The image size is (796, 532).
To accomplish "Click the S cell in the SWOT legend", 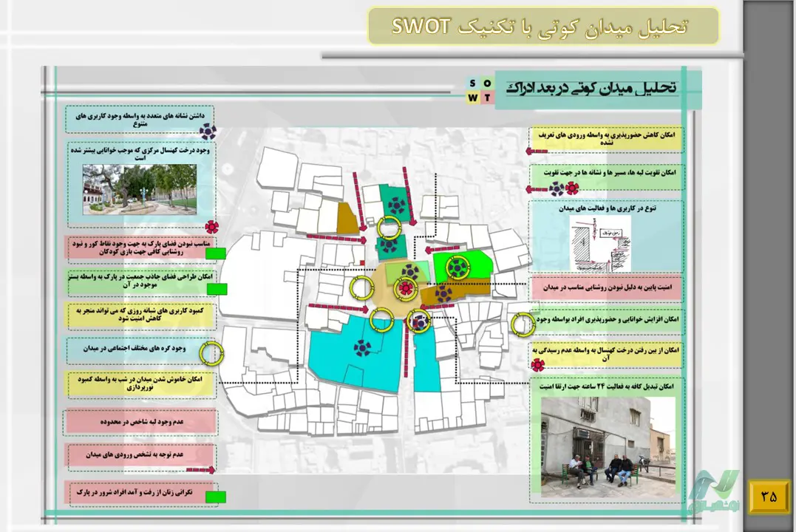I will tap(472, 83).
